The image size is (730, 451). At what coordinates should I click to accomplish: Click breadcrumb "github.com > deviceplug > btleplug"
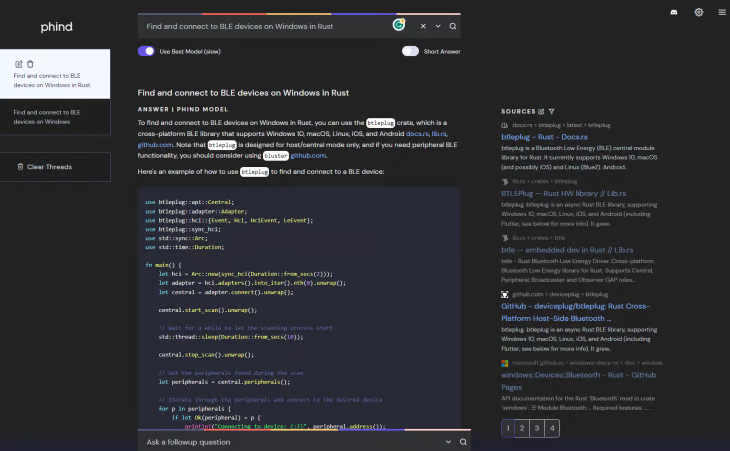click(x=560, y=295)
